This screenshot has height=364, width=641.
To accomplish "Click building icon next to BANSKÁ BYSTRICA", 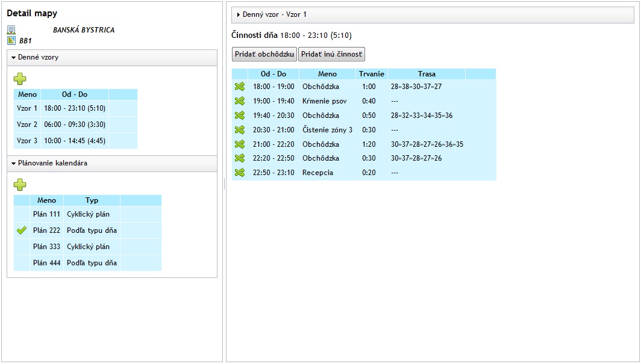I will (11, 29).
